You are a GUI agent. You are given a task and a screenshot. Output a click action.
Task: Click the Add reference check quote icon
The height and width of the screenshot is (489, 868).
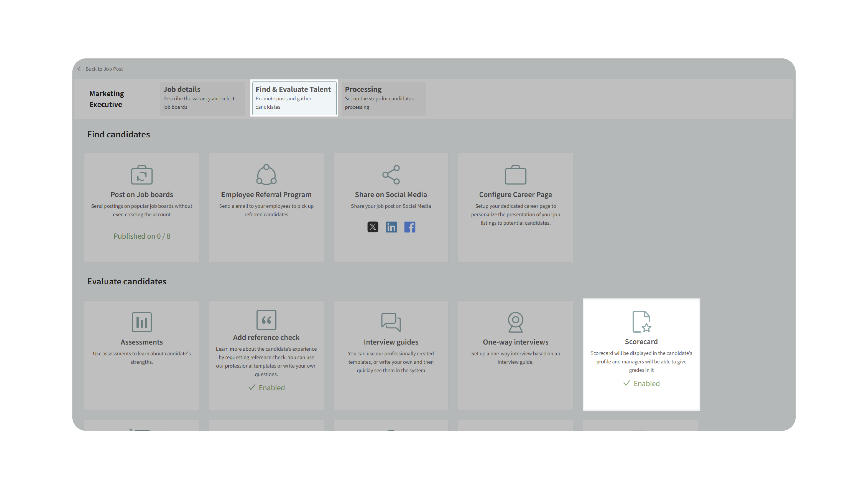[x=266, y=320]
